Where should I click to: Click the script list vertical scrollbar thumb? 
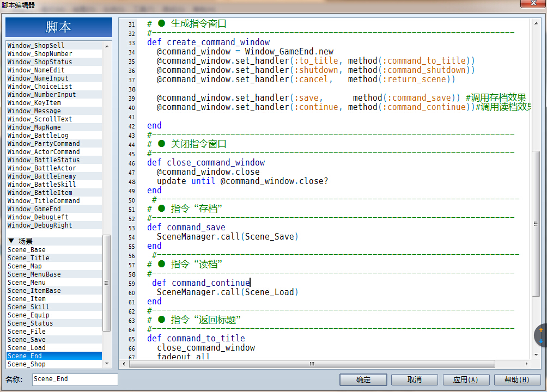pyautogui.click(x=107, y=283)
